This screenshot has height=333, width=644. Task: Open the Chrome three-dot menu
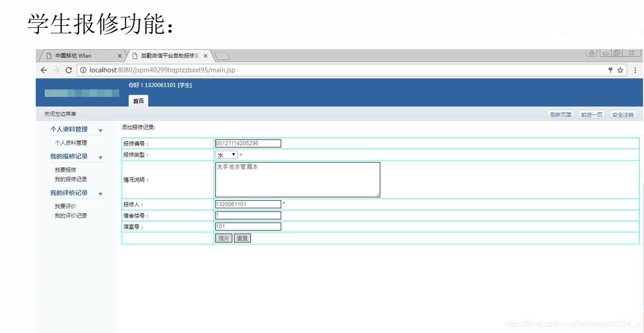[x=635, y=70]
